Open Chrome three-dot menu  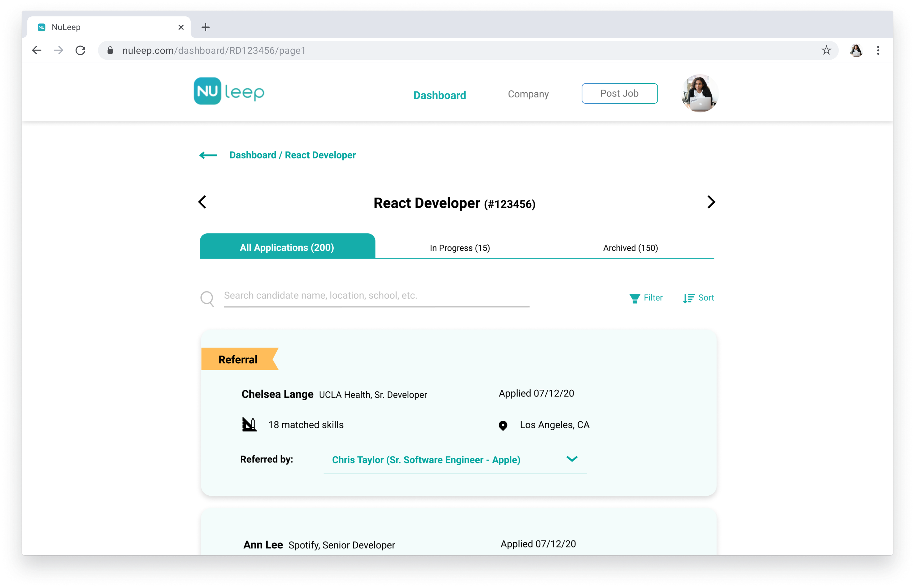[878, 50]
